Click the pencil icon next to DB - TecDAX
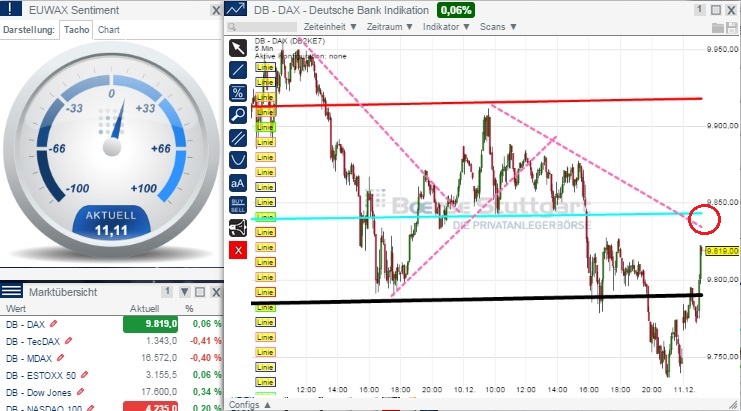741x411 pixels. tap(69, 341)
